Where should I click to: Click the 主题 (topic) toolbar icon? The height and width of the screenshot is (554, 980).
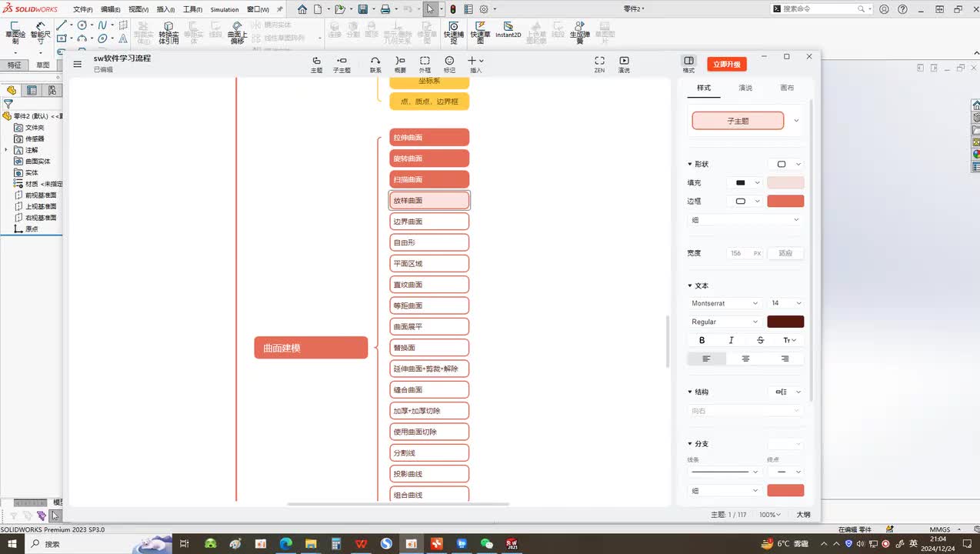pos(316,61)
